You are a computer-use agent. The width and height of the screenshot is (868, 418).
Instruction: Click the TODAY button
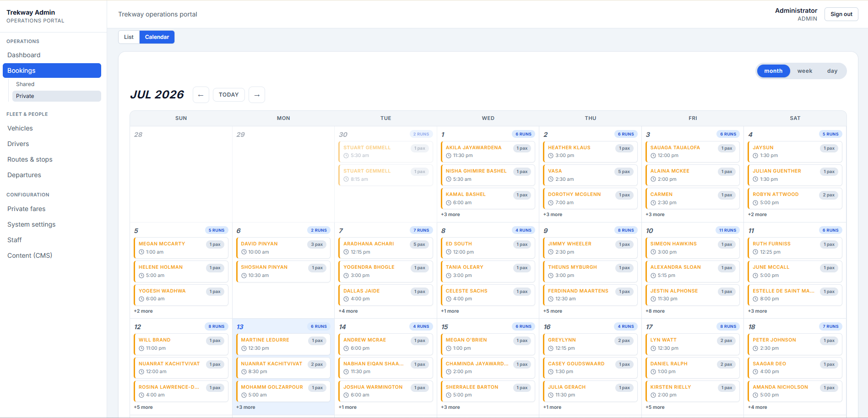point(229,95)
